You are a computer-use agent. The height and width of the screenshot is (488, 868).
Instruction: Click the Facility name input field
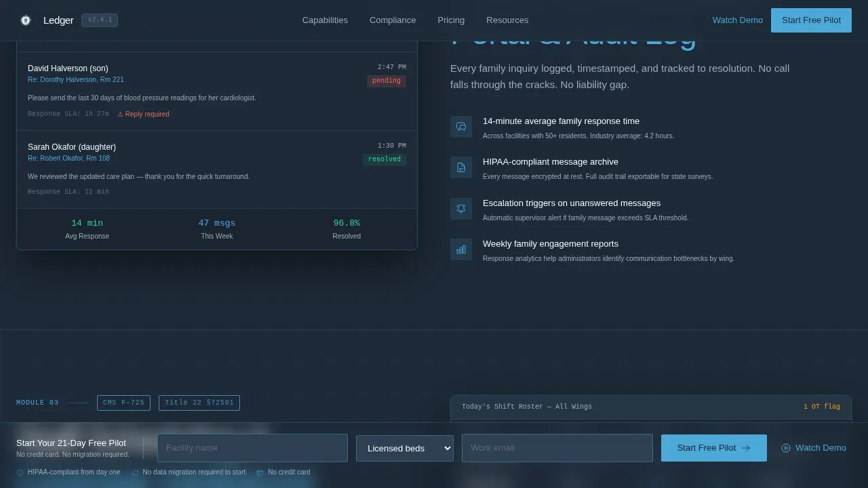click(252, 448)
